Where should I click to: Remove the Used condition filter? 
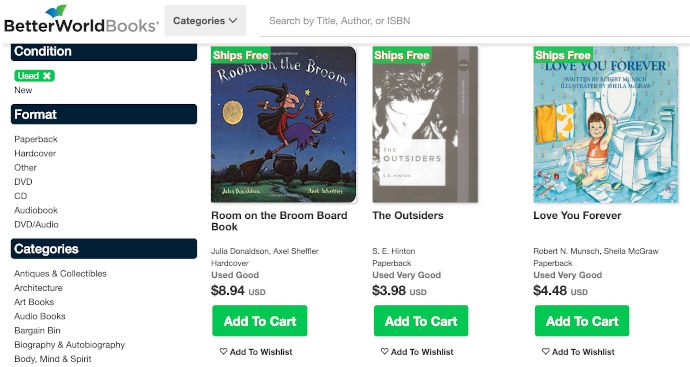click(x=47, y=76)
